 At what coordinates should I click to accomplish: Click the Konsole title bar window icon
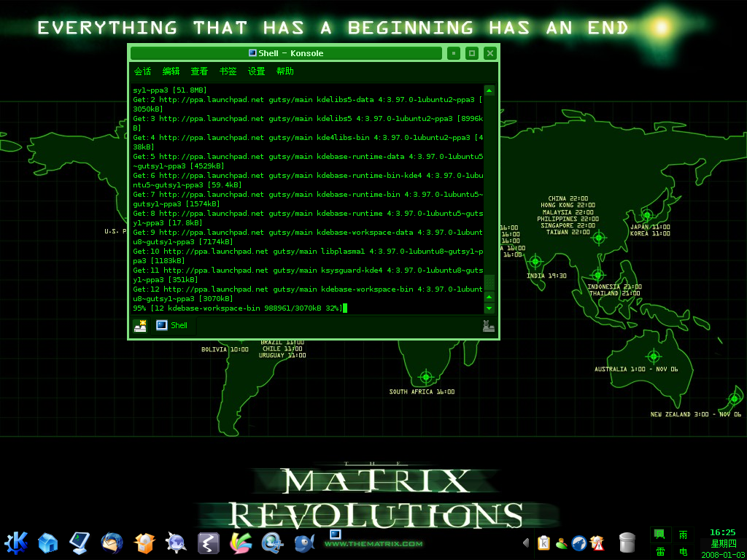(x=252, y=52)
